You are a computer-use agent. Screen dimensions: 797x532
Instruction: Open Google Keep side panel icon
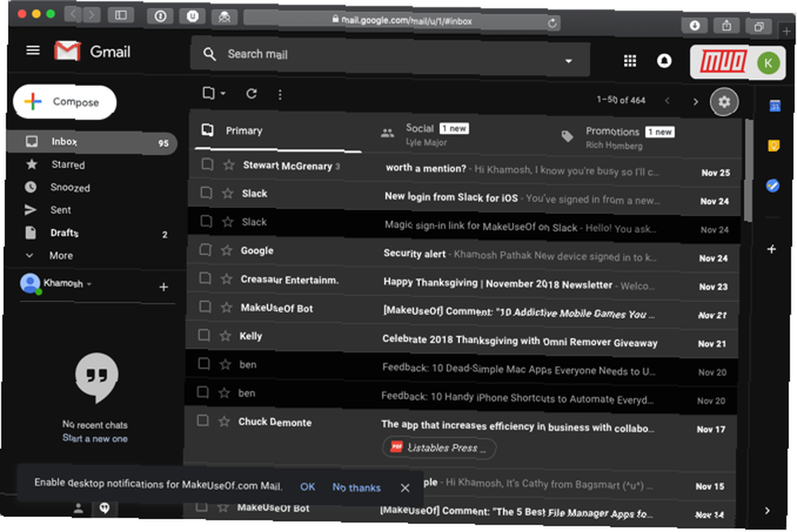pyautogui.click(x=773, y=146)
